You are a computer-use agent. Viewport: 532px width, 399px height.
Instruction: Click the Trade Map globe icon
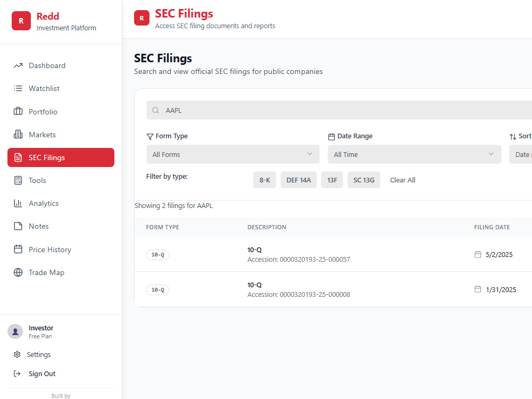click(x=18, y=272)
